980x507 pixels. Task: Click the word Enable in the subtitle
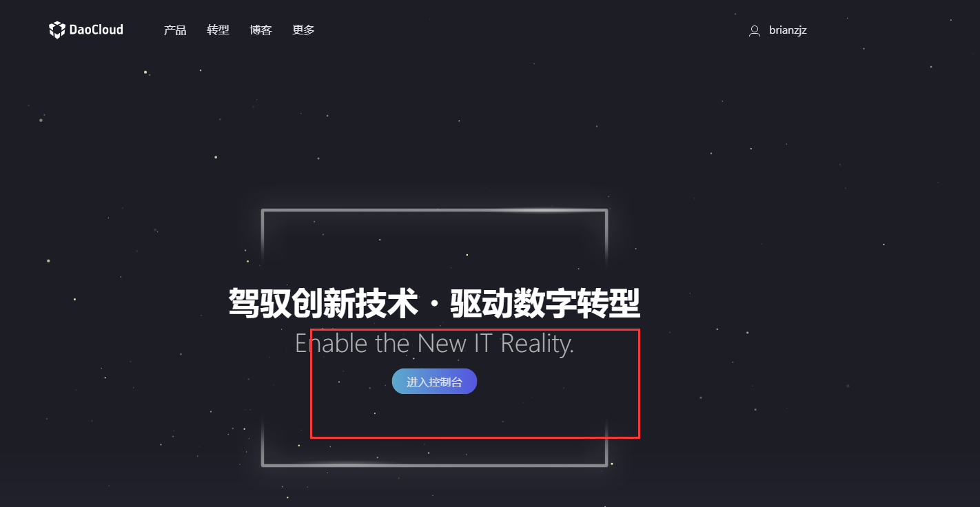tap(331, 343)
